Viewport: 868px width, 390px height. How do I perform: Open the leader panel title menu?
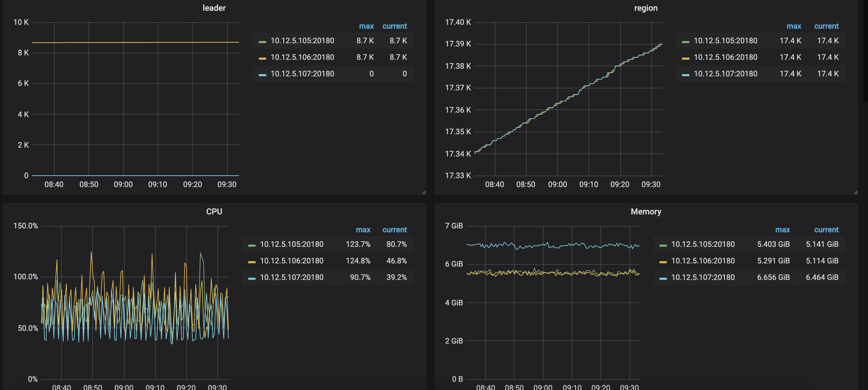tap(214, 8)
